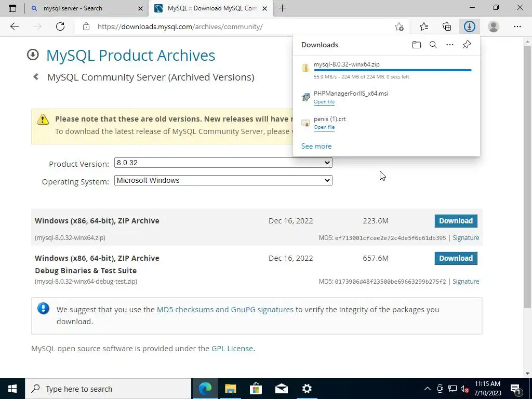This screenshot has height=399, width=532.
Task: Click the taskbar clock showing 11:15 AM
Action: pyautogui.click(x=487, y=389)
